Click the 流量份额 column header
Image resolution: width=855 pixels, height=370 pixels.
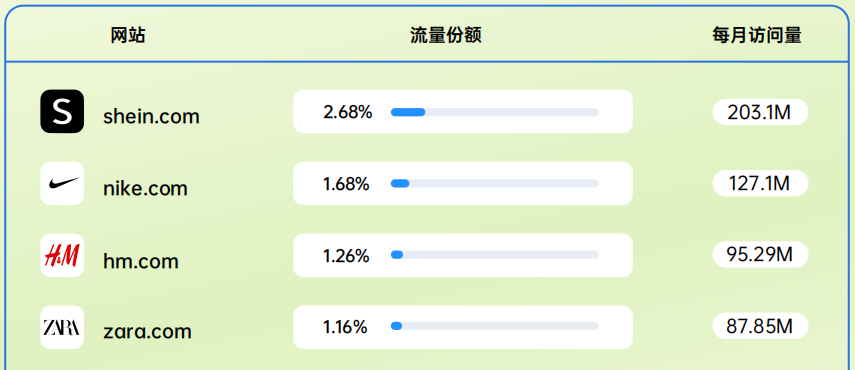pyautogui.click(x=445, y=36)
